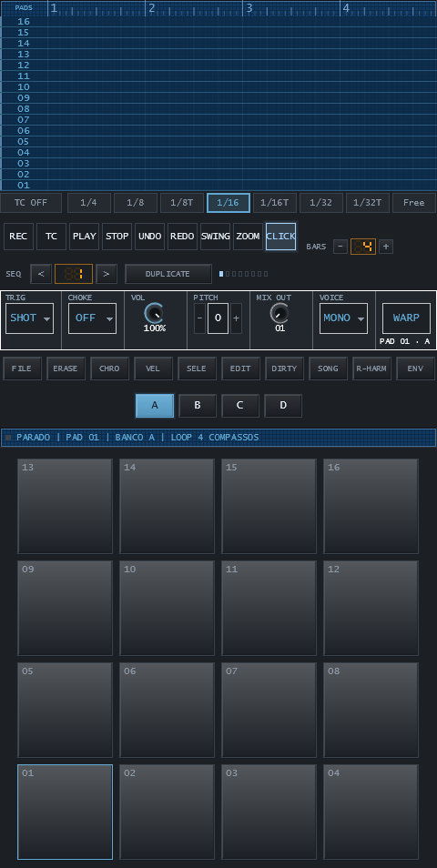
Task: Hit the STOP transport button
Action: click(117, 237)
